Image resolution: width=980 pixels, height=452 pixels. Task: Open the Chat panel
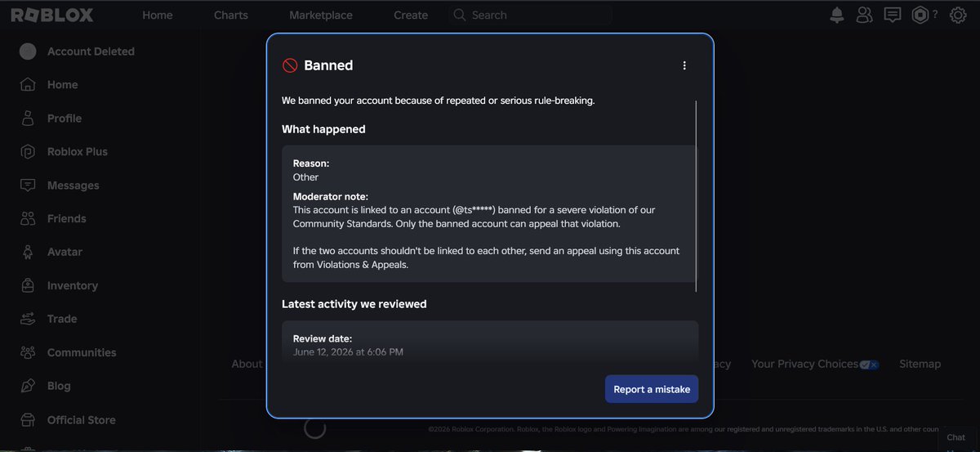[x=955, y=437]
